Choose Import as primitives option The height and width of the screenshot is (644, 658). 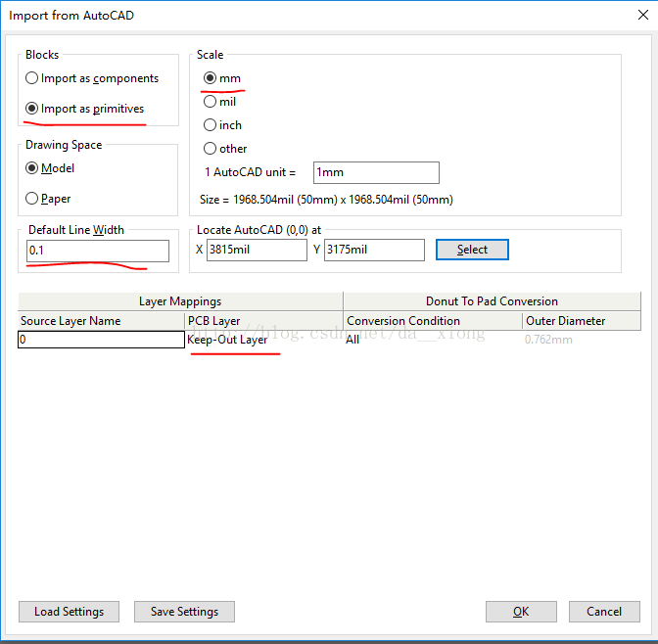pyautogui.click(x=32, y=109)
